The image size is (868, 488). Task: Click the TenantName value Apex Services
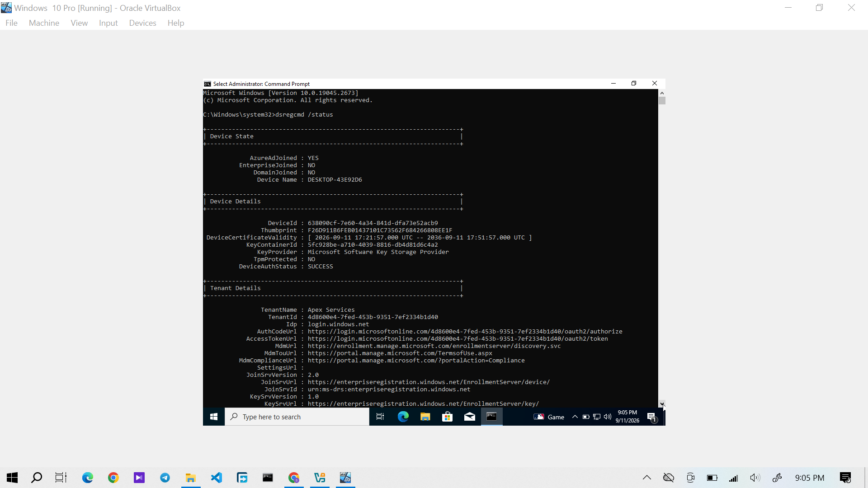331,310
